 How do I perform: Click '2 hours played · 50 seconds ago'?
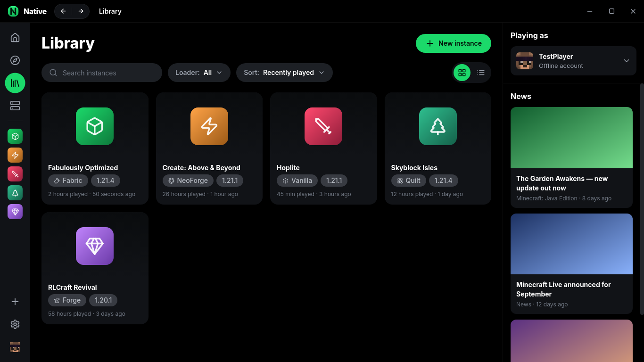click(x=91, y=194)
